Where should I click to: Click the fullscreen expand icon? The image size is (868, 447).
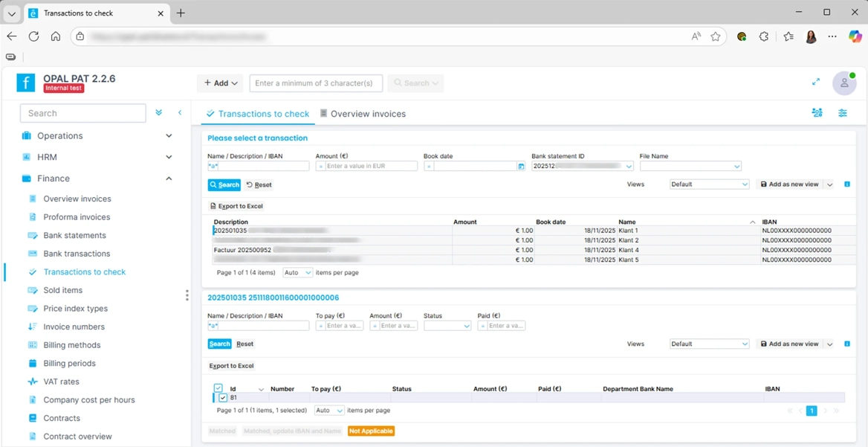pos(815,83)
